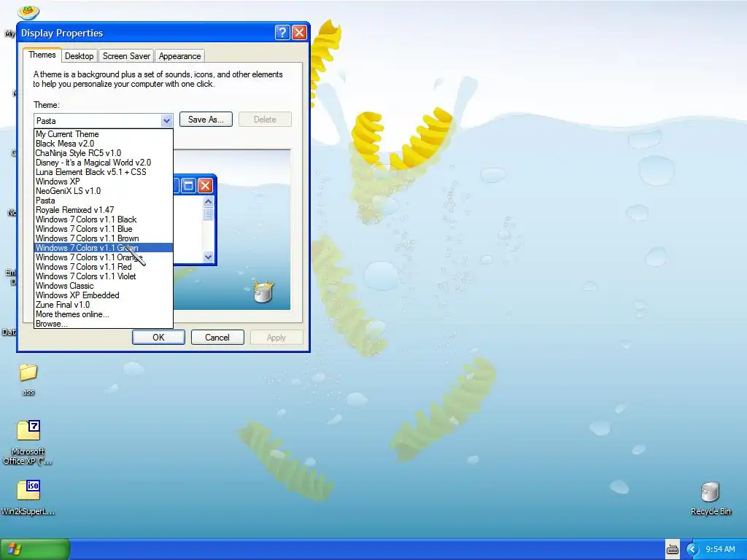The height and width of the screenshot is (560, 747).
Task: Select Windows 7 Colors v1.1 Brown
Action: pos(104,238)
